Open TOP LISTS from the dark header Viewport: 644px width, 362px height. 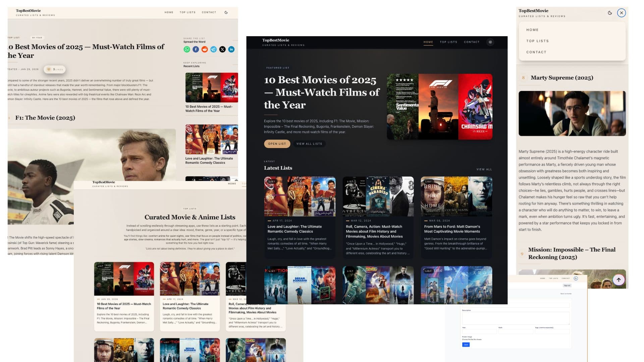(448, 42)
